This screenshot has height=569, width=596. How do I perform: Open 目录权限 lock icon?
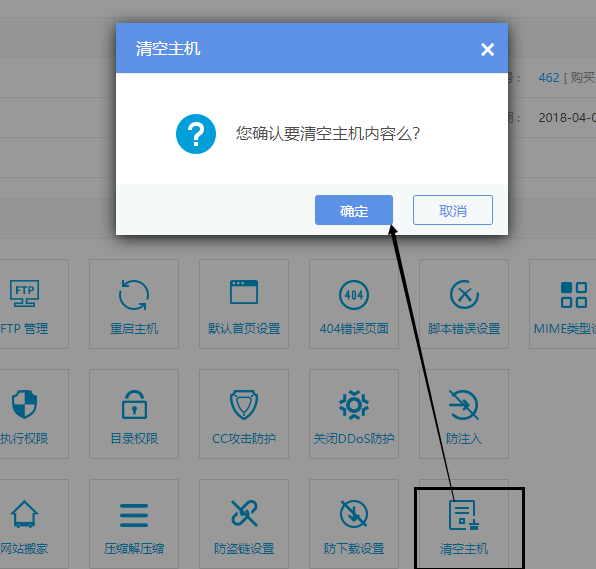pyautogui.click(x=134, y=404)
